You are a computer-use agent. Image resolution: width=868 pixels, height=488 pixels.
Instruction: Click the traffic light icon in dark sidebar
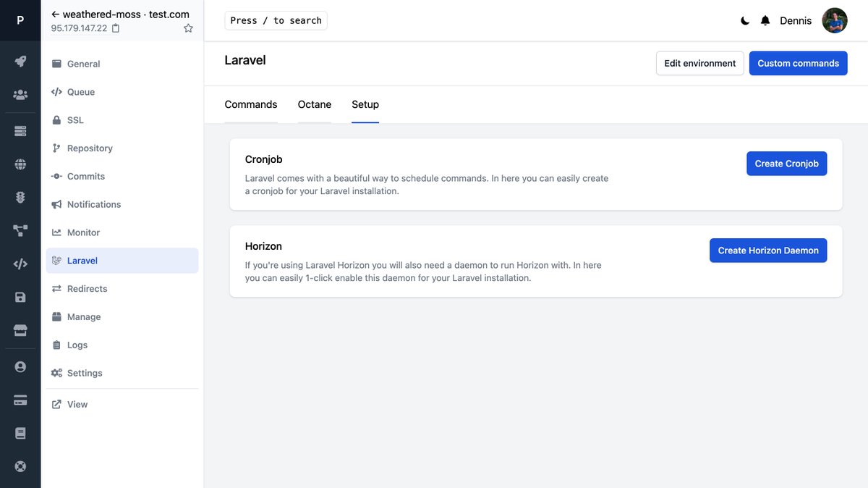20,197
